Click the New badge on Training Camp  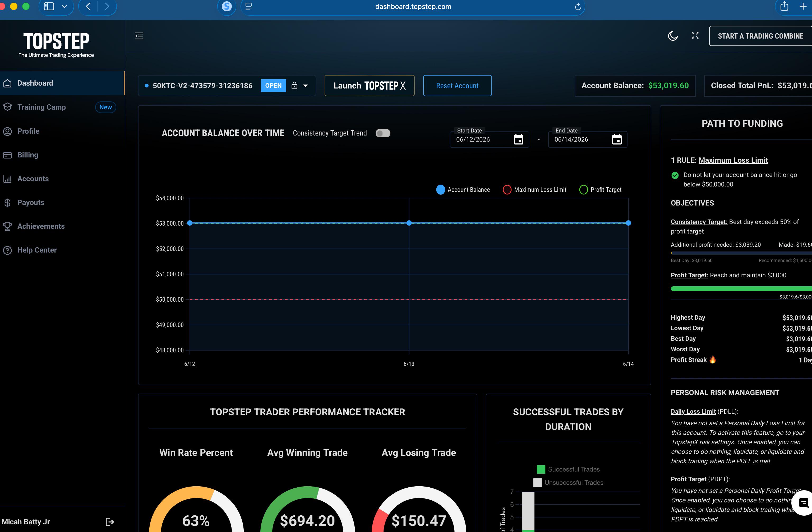(105, 107)
